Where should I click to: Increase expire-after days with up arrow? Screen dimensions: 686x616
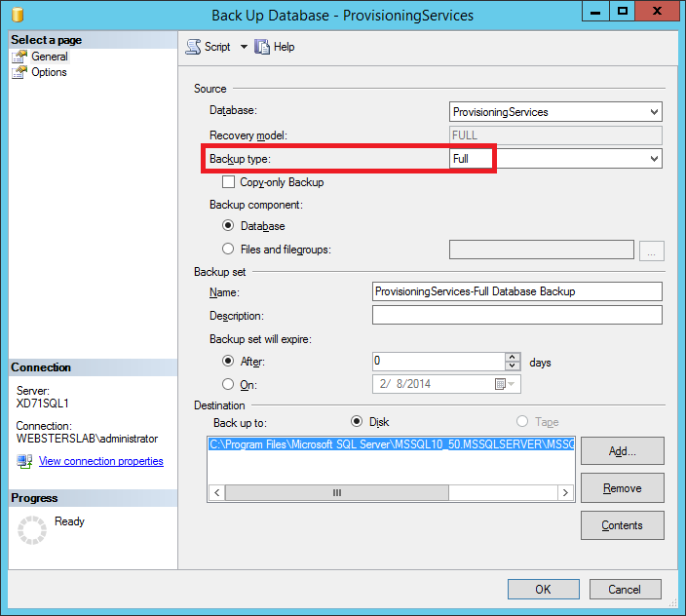(513, 357)
